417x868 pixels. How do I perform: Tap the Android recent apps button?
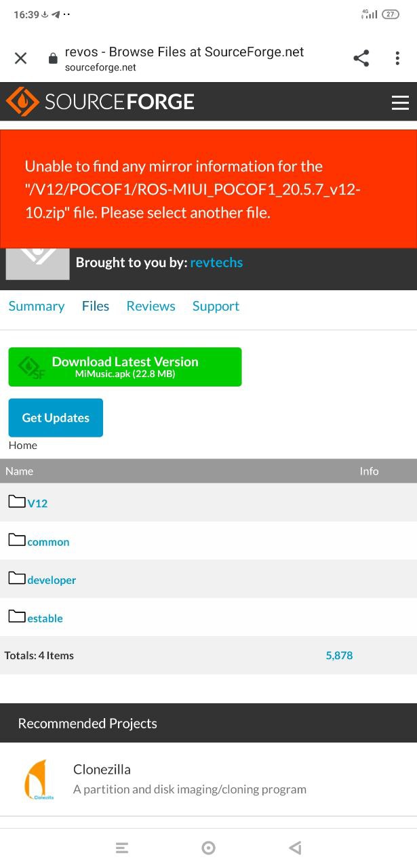(122, 848)
